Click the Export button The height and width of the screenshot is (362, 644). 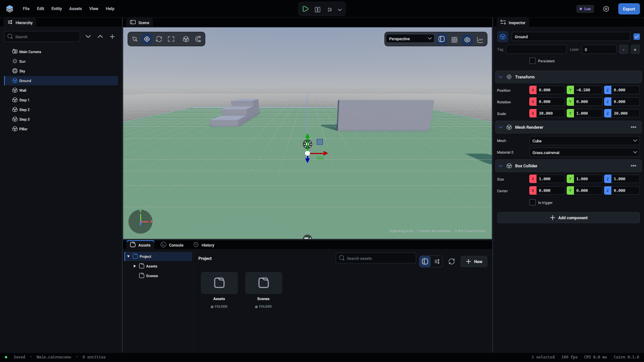(x=629, y=9)
